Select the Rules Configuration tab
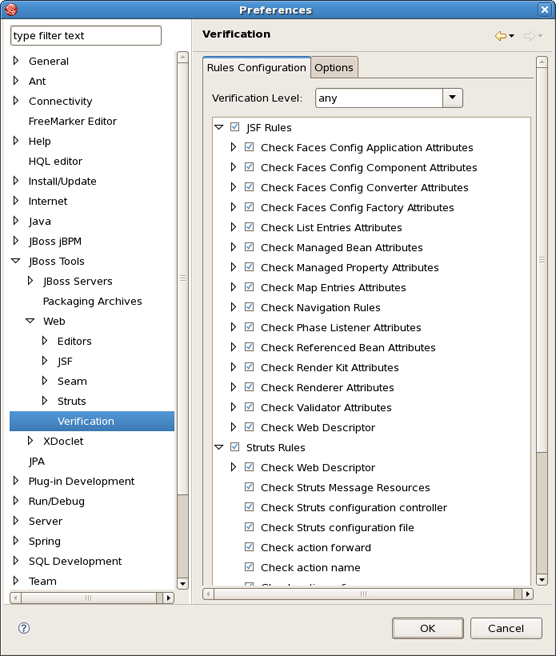Viewport: 556px width, 656px height. point(256,67)
